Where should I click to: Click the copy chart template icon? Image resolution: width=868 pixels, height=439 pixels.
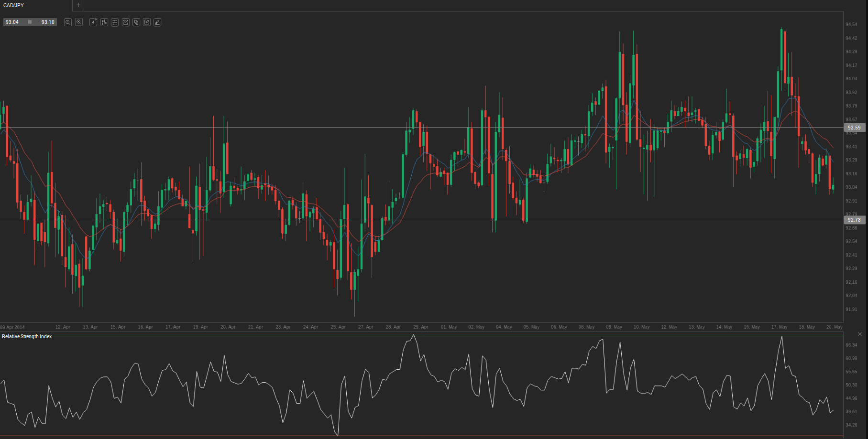pos(136,22)
